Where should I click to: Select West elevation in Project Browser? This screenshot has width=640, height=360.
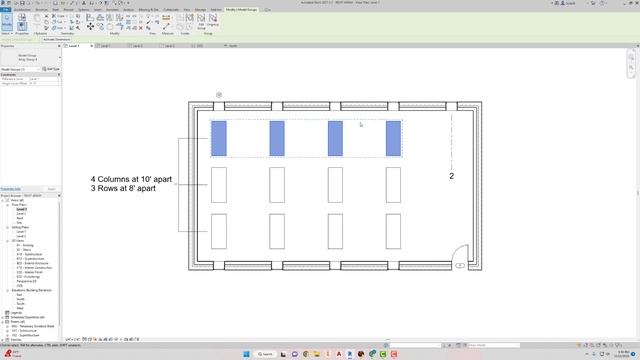pyautogui.click(x=20, y=308)
